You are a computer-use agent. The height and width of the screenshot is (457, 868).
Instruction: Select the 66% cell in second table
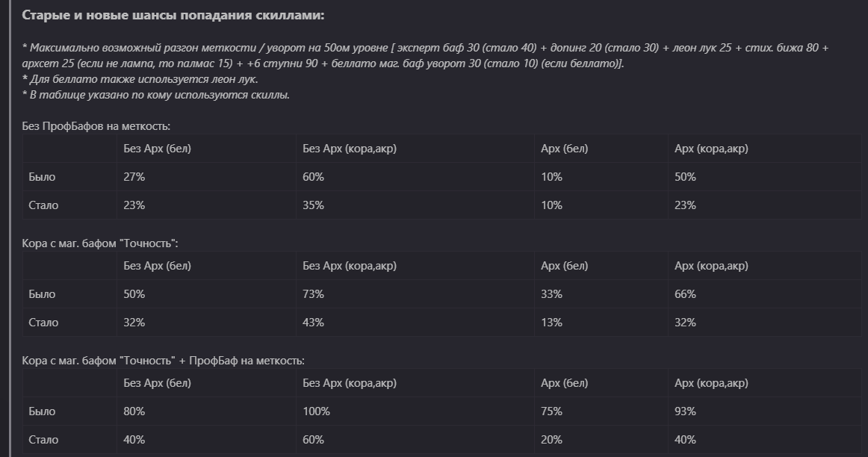point(764,294)
